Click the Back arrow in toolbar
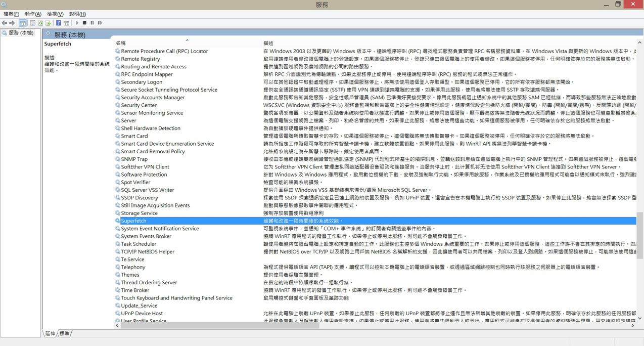 [x=5, y=23]
